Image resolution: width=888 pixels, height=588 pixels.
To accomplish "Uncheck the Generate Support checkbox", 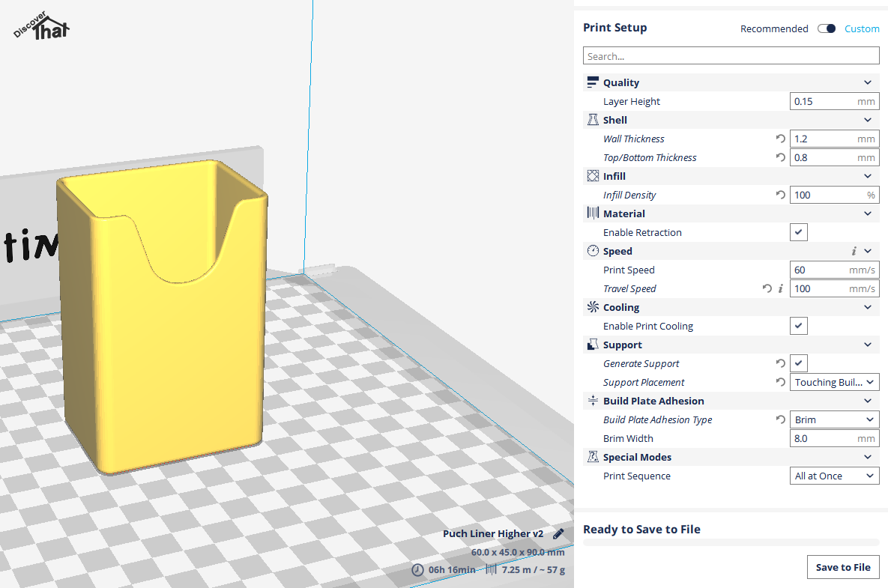I will click(799, 363).
